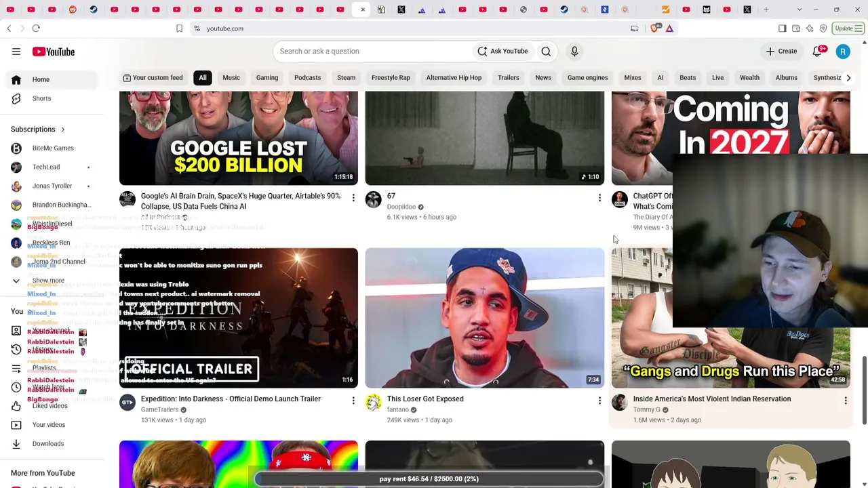Click the Downloads arrow icon
This screenshot has height=488, width=868.
pos(16,443)
